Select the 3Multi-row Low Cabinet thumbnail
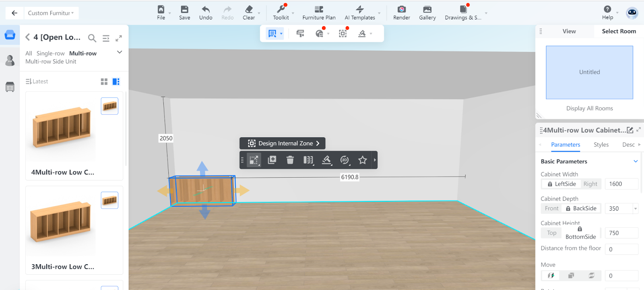Screen dimensions: 644x290 [61, 222]
